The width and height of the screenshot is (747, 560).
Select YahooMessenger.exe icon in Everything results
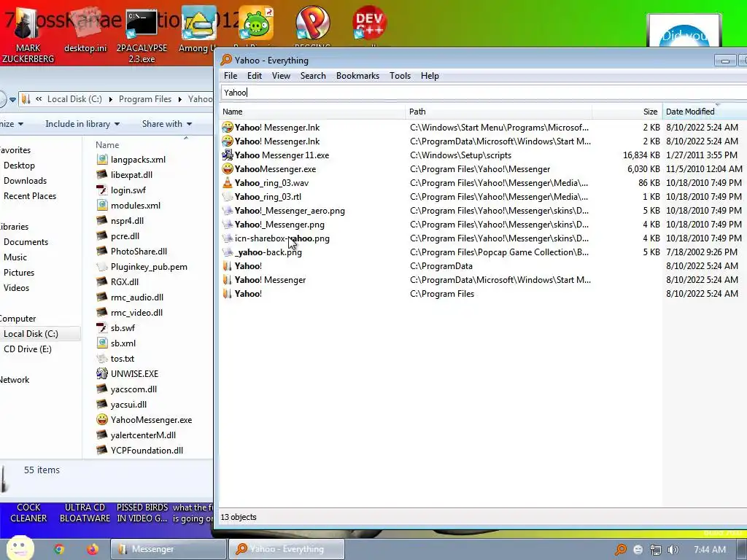(228, 169)
